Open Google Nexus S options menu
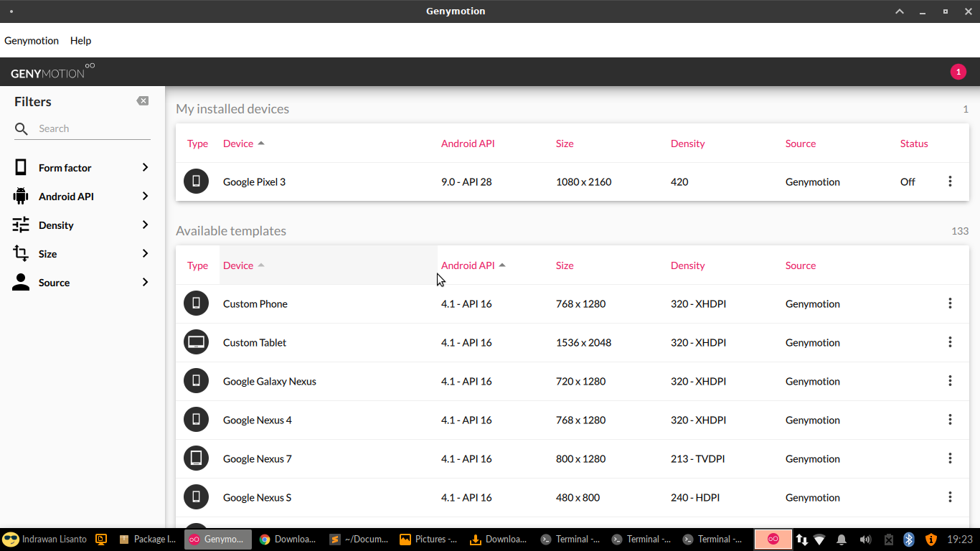 click(x=950, y=497)
